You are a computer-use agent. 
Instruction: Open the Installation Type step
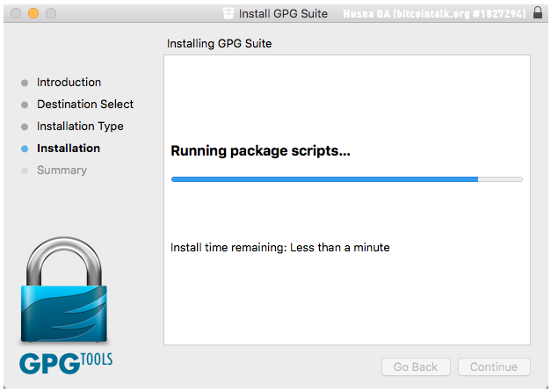point(80,127)
